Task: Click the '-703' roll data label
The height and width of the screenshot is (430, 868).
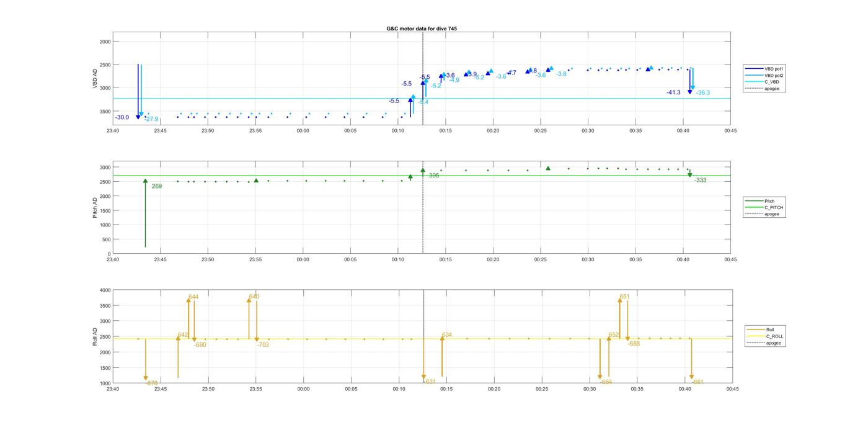Action: click(x=263, y=344)
